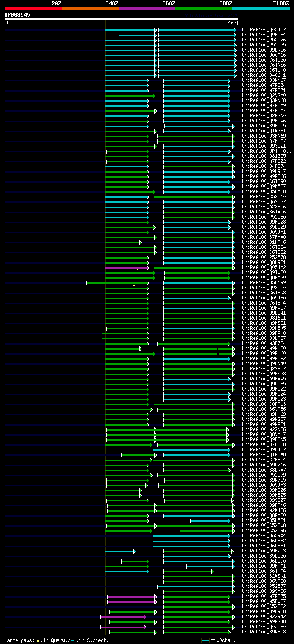Viewport: 294px width, 644px height.
Task: Select UniRef100_B8LKV7 label
Action: pos(264,470)
